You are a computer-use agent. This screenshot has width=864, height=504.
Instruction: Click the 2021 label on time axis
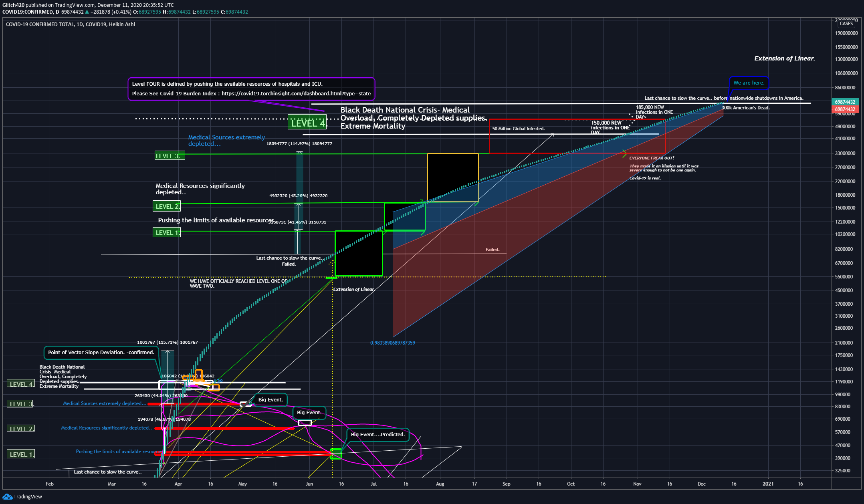[x=768, y=484]
